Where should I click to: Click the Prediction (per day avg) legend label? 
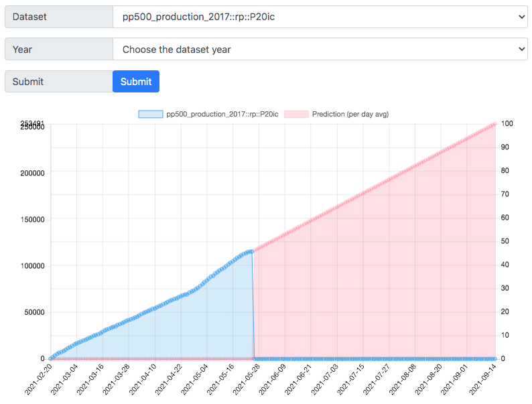coord(350,114)
